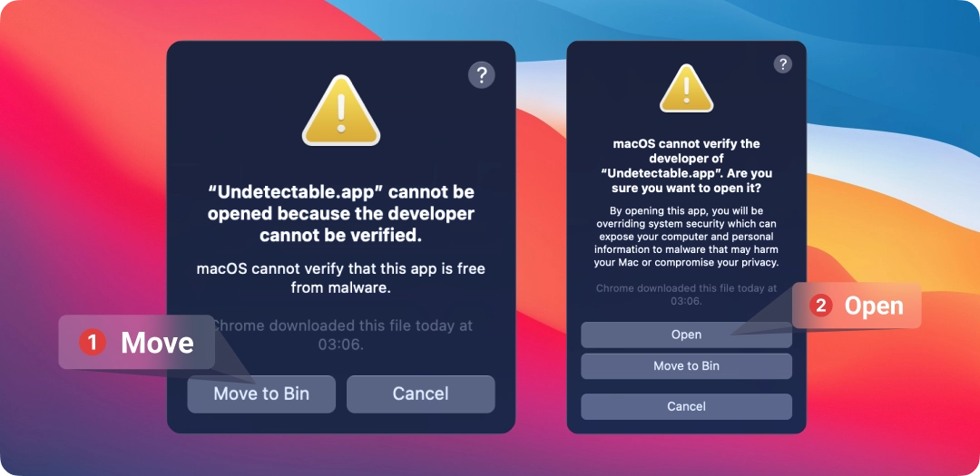The image size is (980, 476).
Task: Click the red number 1 badge
Action: click(92, 343)
